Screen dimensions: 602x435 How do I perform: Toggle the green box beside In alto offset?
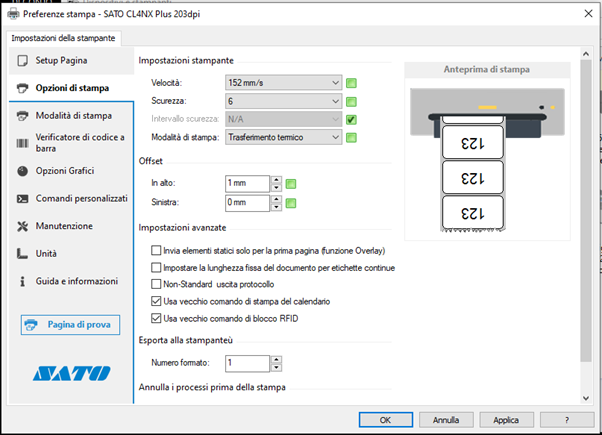[x=291, y=184]
